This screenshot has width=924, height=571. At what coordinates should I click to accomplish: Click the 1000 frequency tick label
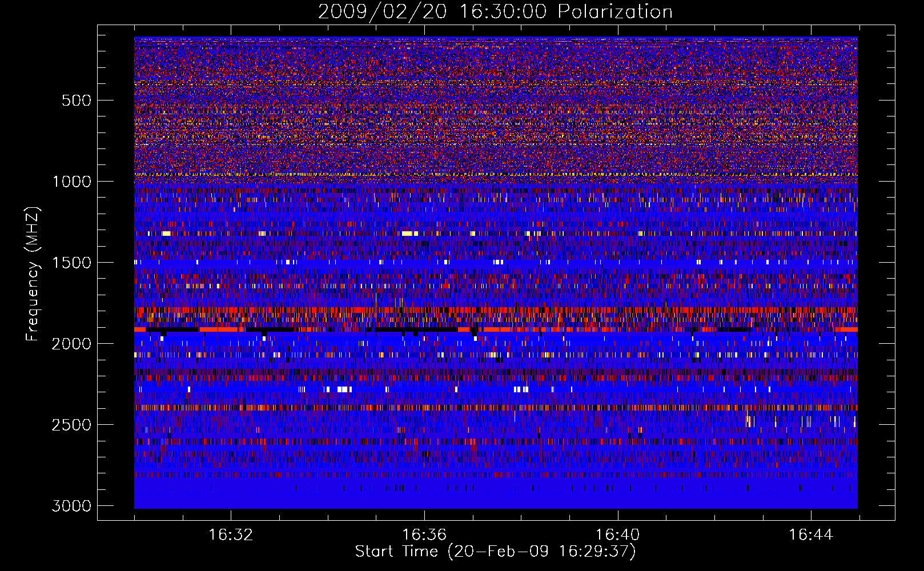(71, 182)
